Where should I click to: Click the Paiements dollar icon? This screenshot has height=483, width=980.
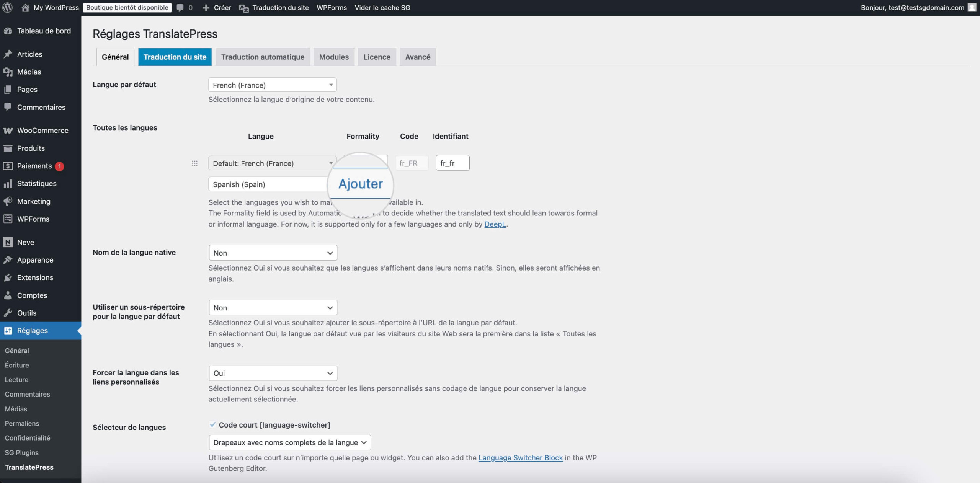pyautogui.click(x=8, y=166)
